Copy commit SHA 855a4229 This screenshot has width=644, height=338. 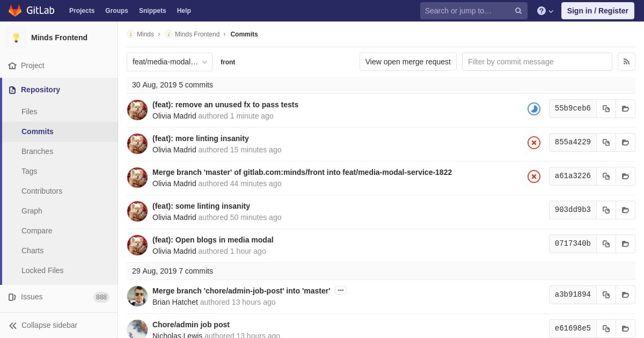606,142
